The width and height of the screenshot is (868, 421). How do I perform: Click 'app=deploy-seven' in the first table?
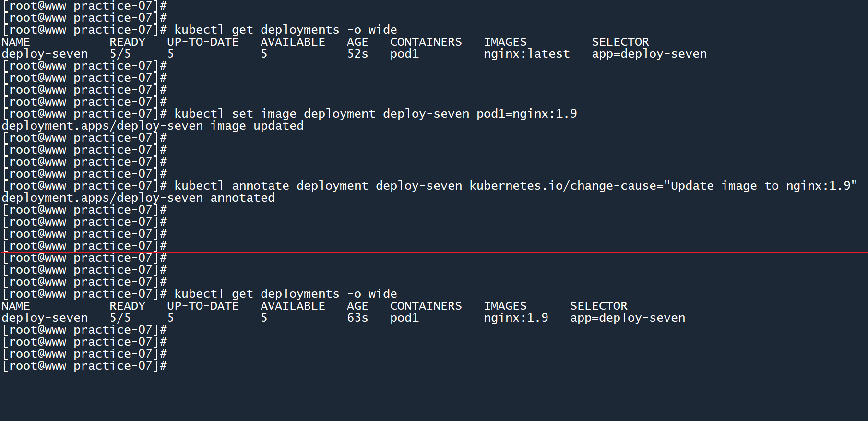click(x=649, y=54)
